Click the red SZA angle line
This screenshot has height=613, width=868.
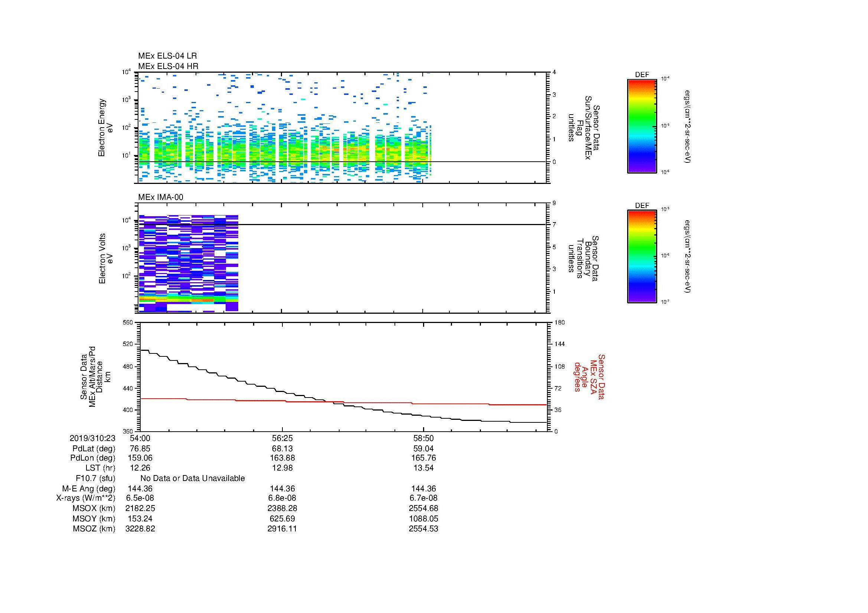[x=343, y=402]
